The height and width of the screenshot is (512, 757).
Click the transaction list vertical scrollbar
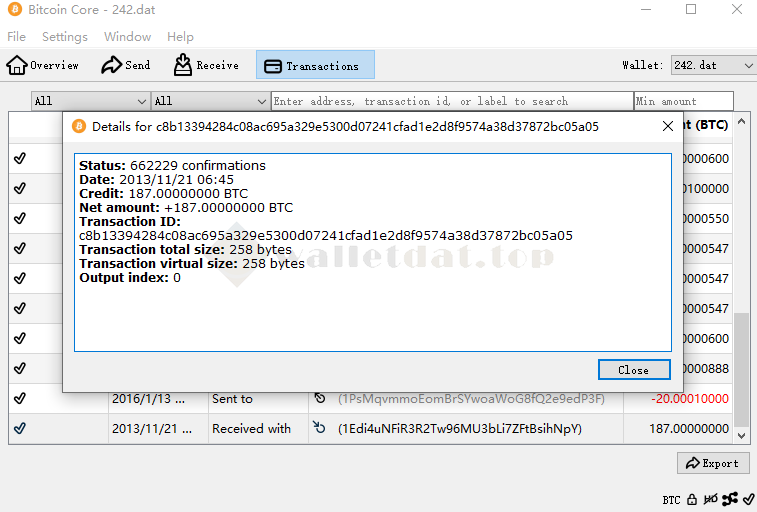741,370
